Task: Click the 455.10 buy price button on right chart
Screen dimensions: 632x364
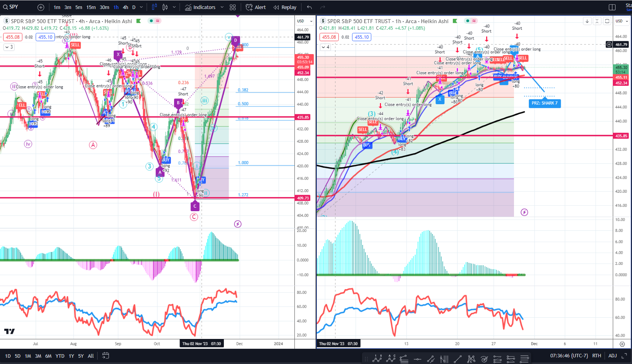Action: pyautogui.click(x=361, y=37)
